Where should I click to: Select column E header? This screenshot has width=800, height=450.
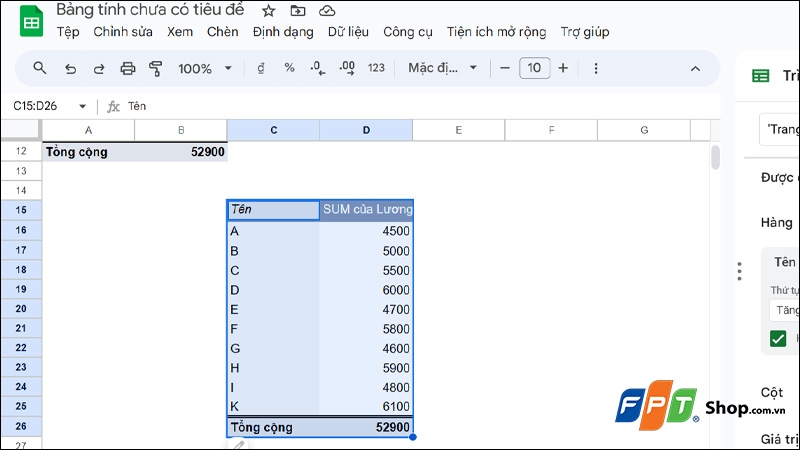[x=458, y=130]
